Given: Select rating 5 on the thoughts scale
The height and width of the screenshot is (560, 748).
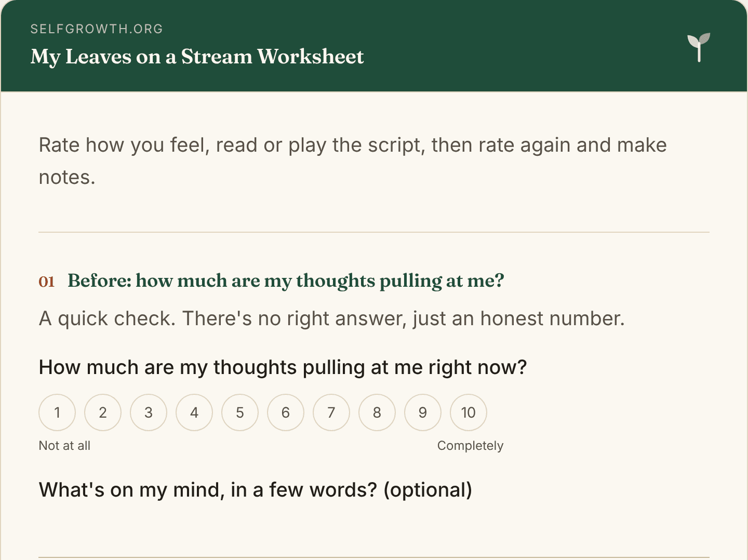Looking at the screenshot, I should [x=240, y=412].
